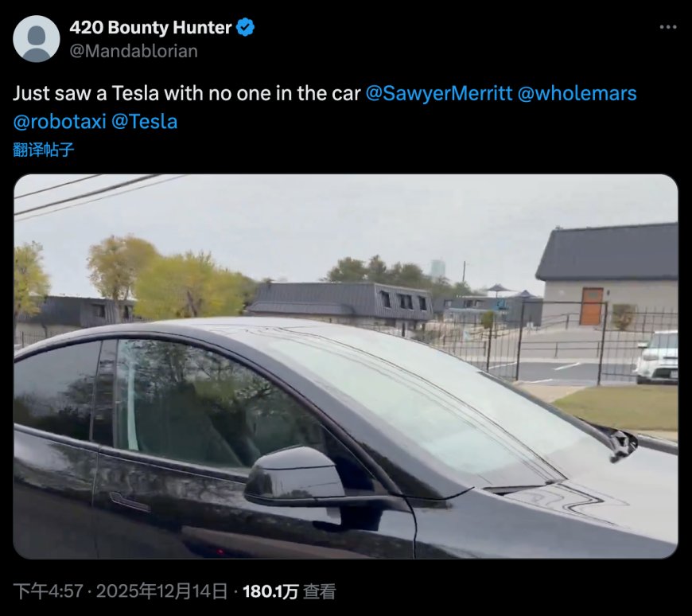Click the 180.1万 view count number

tap(270, 591)
